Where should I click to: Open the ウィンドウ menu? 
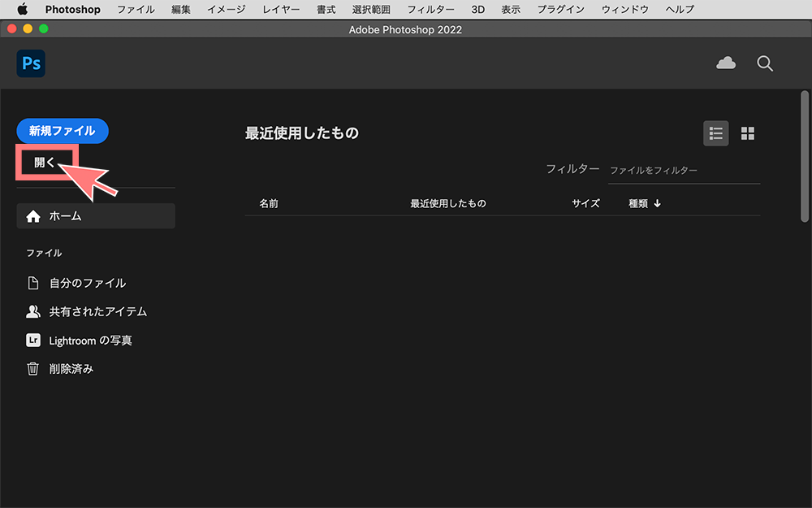[x=625, y=9]
